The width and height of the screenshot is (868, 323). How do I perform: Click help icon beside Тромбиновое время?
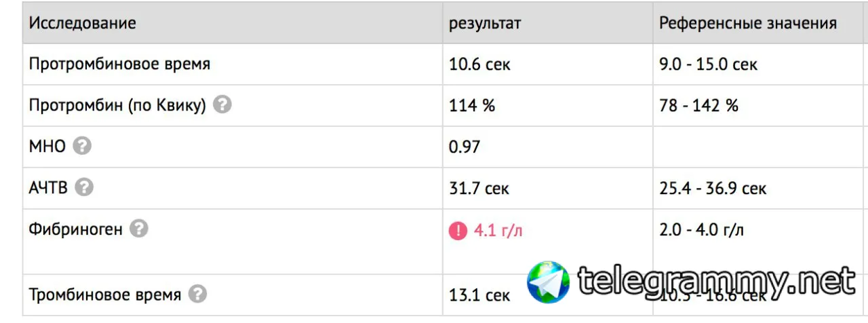click(x=197, y=294)
